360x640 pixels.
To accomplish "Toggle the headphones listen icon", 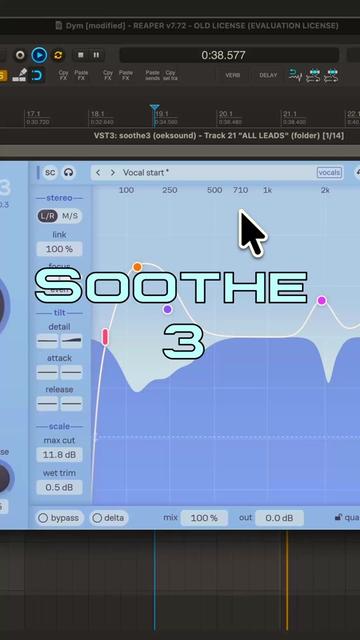I will click(69, 173).
